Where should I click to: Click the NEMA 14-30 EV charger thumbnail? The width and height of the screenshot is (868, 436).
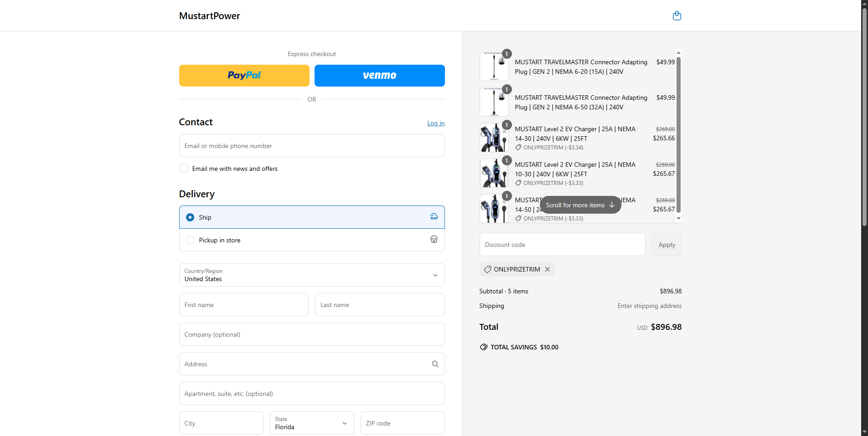pyautogui.click(x=494, y=138)
